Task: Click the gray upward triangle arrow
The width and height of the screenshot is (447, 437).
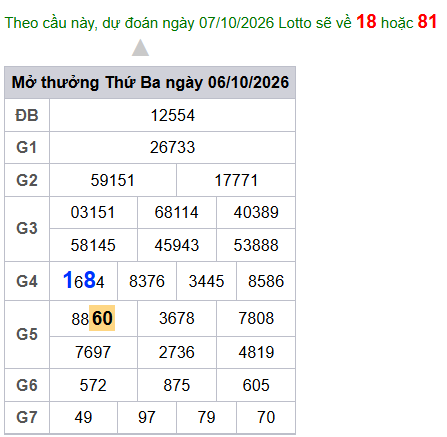Action: coord(140,48)
